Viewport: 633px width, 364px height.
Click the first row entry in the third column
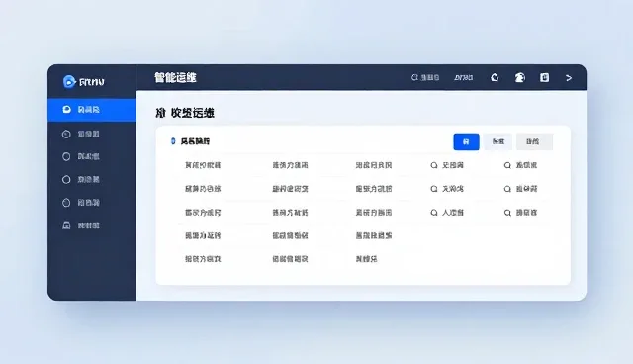(x=374, y=165)
